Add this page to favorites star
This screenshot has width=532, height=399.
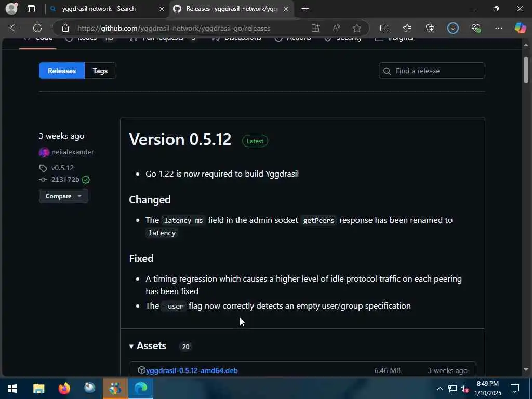(x=356, y=28)
